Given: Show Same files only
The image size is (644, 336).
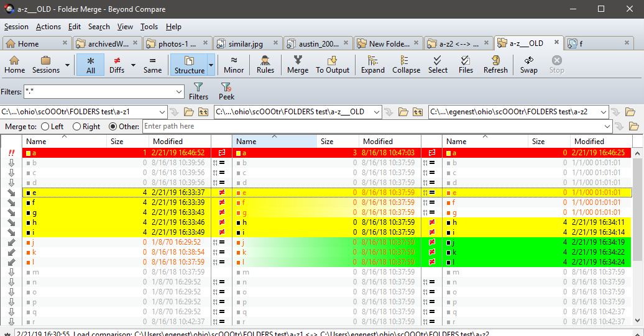Looking at the screenshot, I should 152,65.
